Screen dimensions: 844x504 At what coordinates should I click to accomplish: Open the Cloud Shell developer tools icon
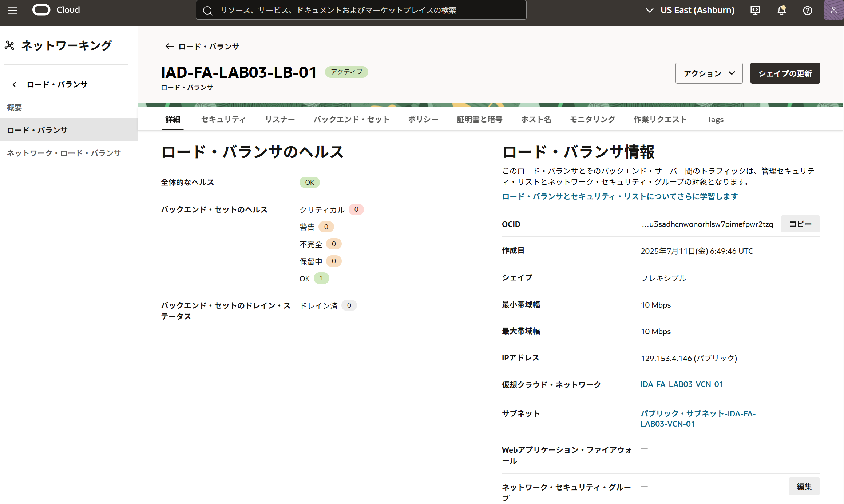[x=755, y=10]
